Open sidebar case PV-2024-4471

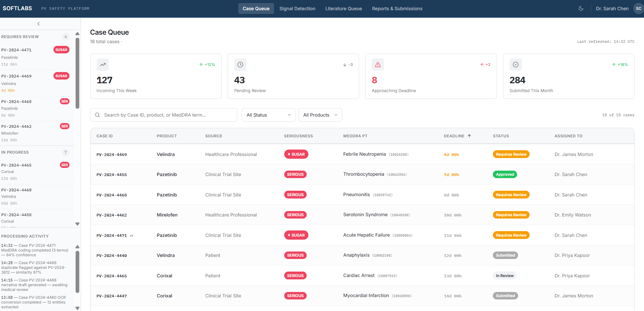[37, 57]
